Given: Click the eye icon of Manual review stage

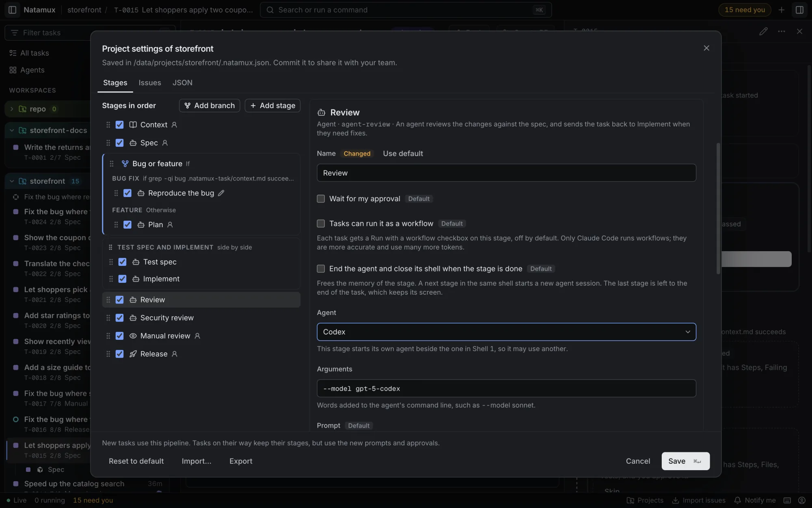Looking at the screenshot, I should (133, 336).
